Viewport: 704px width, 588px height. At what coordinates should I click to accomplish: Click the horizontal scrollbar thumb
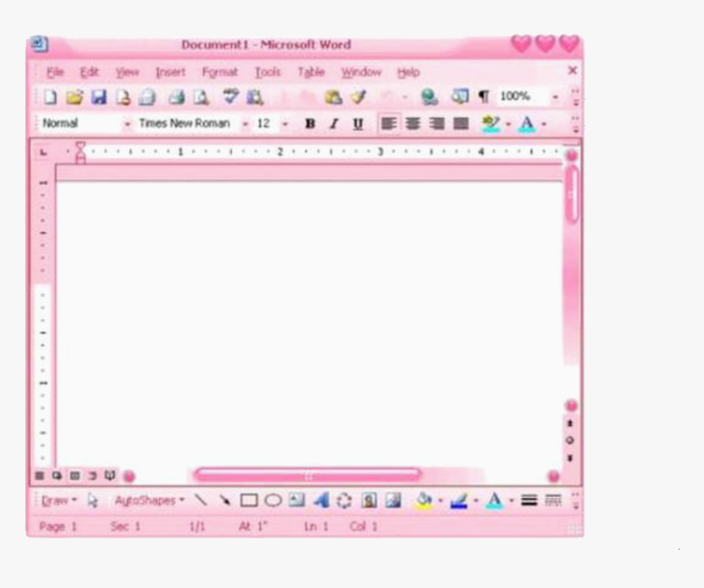308,474
